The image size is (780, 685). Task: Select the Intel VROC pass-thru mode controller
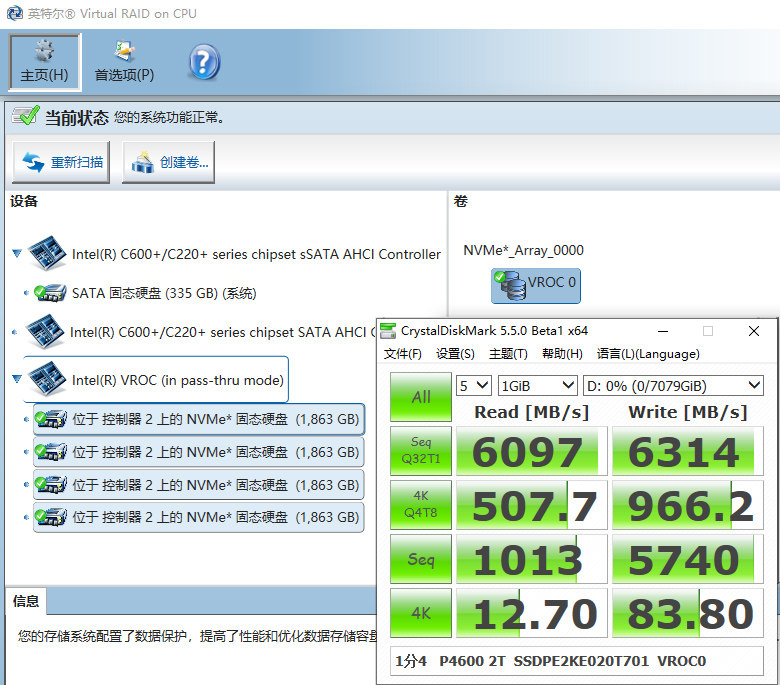[x=156, y=380]
